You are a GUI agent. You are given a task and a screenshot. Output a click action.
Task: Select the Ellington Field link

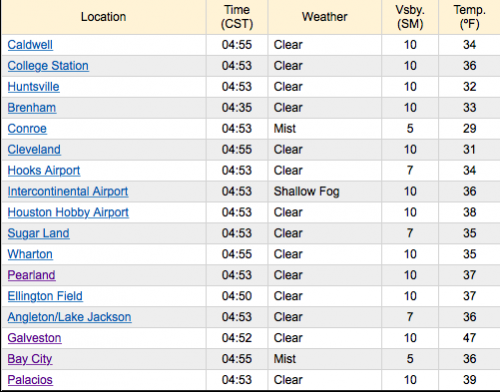tap(45, 296)
